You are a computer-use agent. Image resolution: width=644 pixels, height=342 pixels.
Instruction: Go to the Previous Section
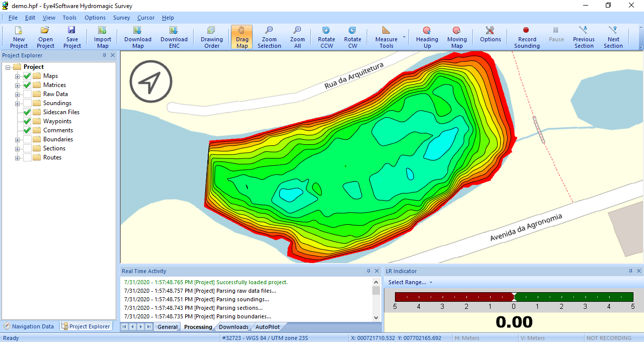(584, 37)
